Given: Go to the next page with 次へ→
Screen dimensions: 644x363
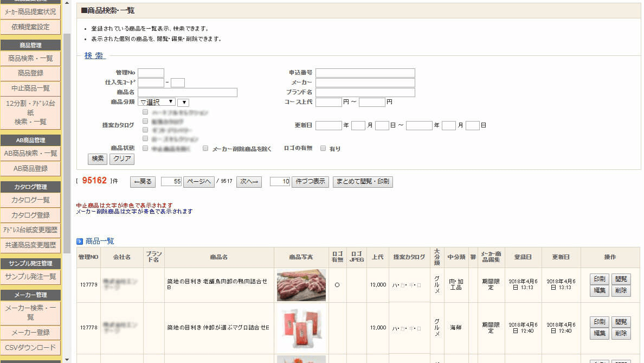Looking at the screenshot, I should tap(250, 182).
